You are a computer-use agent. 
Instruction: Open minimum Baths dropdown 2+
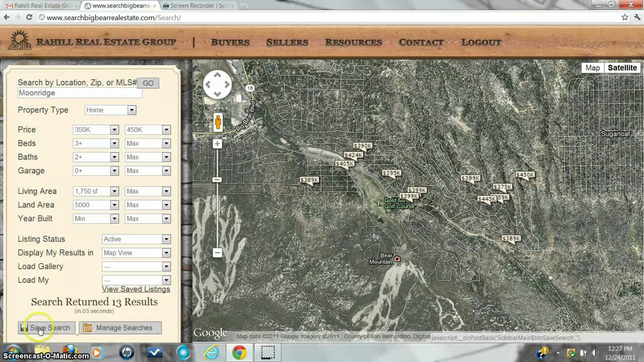coord(96,157)
